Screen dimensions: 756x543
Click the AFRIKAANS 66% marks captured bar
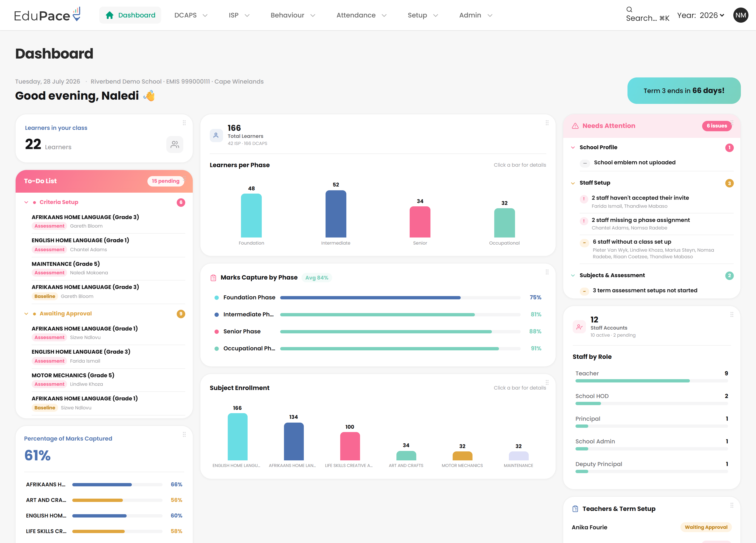click(117, 485)
